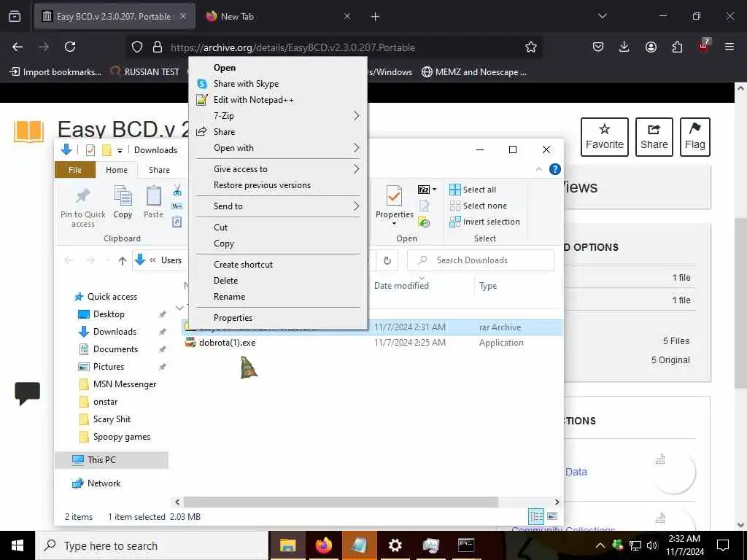
Task: Reload the page in Firefox
Action: (x=70, y=47)
